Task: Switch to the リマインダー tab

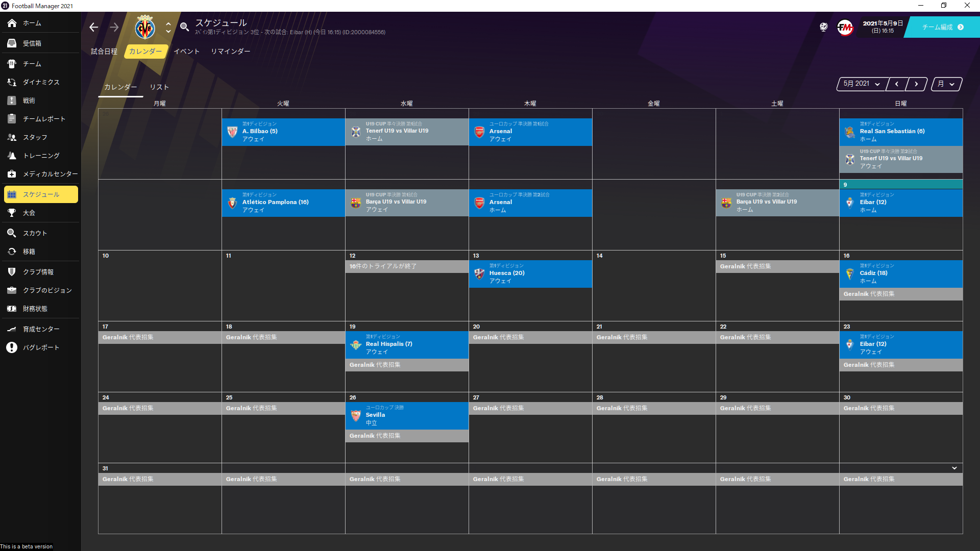Action: pyautogui.click(x=231, y=52)
